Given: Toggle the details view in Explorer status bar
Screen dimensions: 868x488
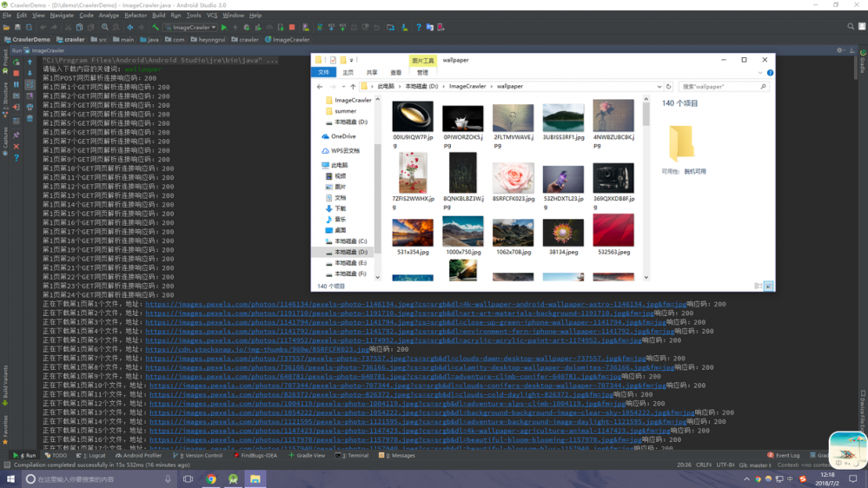Looking at the screenshot, I should [759, 286].
